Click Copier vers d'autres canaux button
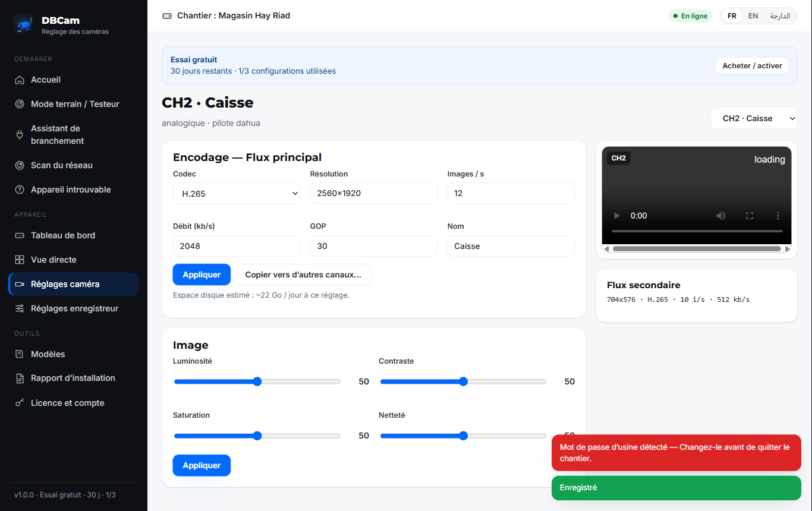812x511 pixels. click(x=303, y=275)
